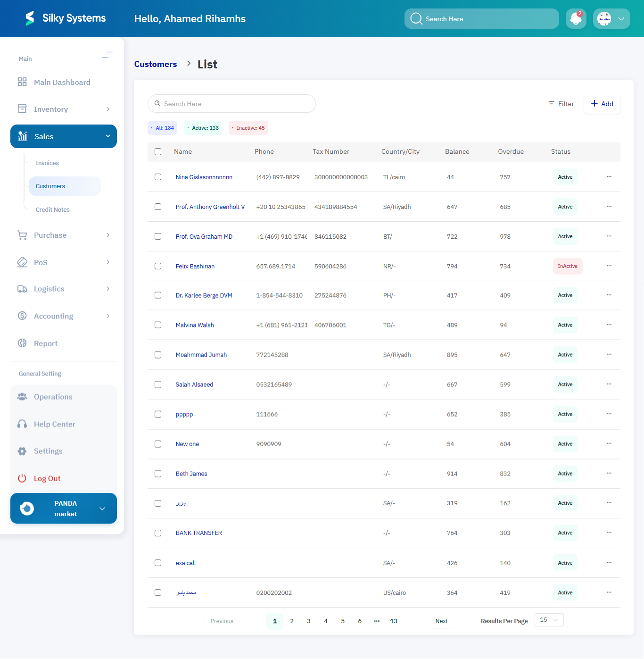This screenshot has height=659, width=644.
Task: Open the Credit Notes menu item
Action: click(x=52, y=209)
